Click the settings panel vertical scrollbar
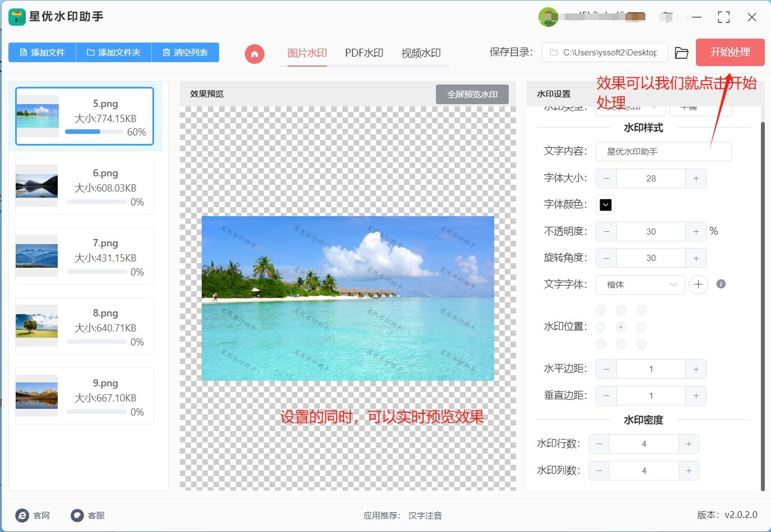The width and height of the screenshot is (771, 532). pos(762,305)
